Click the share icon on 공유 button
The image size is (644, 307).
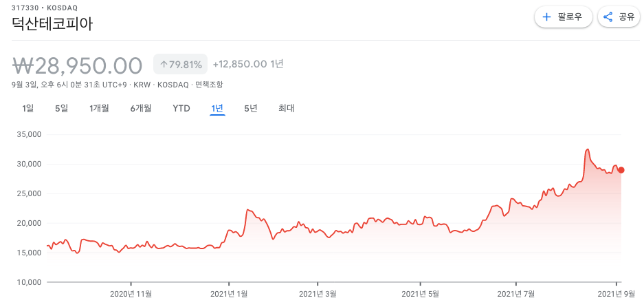pyautogui.click(x=608, y=17)
